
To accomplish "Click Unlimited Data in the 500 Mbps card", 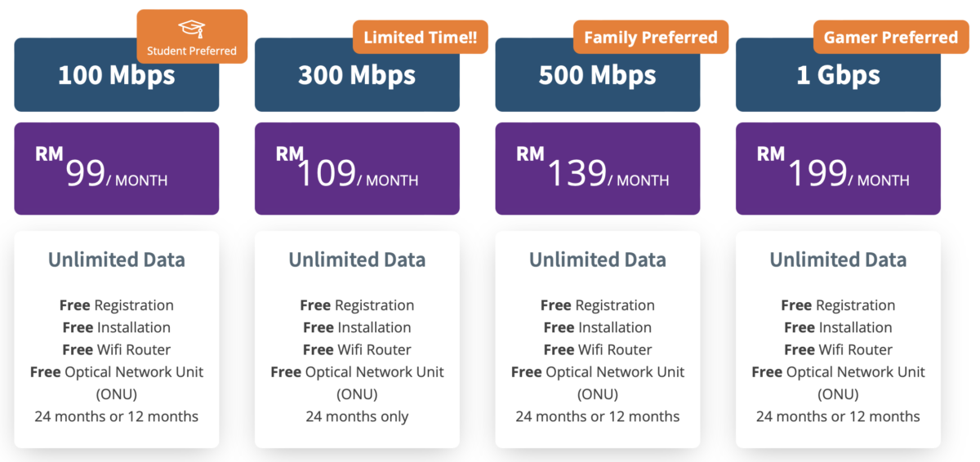I will click(597, 260).
